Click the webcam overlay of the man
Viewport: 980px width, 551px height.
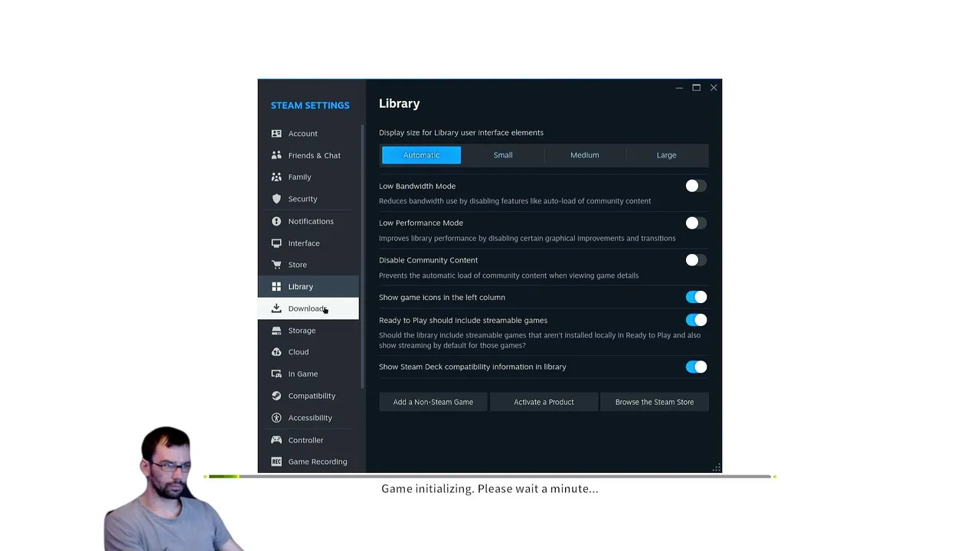[x=168, y=488]
